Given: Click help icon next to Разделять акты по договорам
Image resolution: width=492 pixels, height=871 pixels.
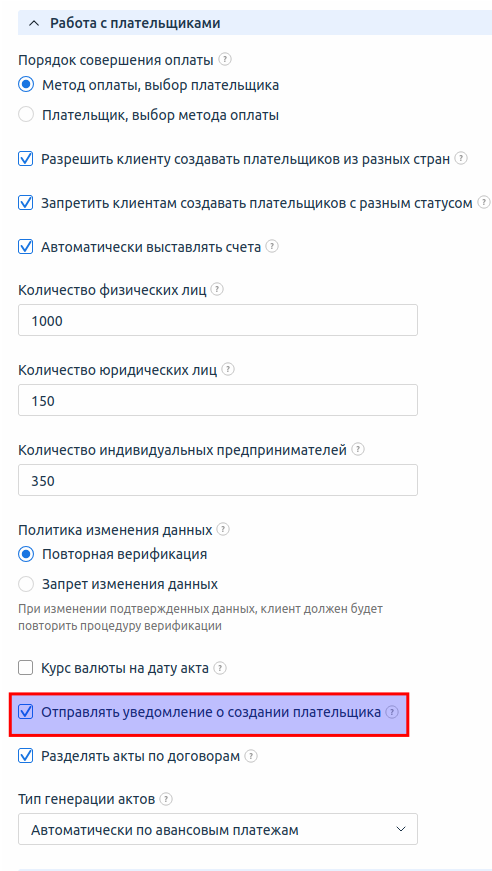Looking at the screenshot, I should 252,756.
